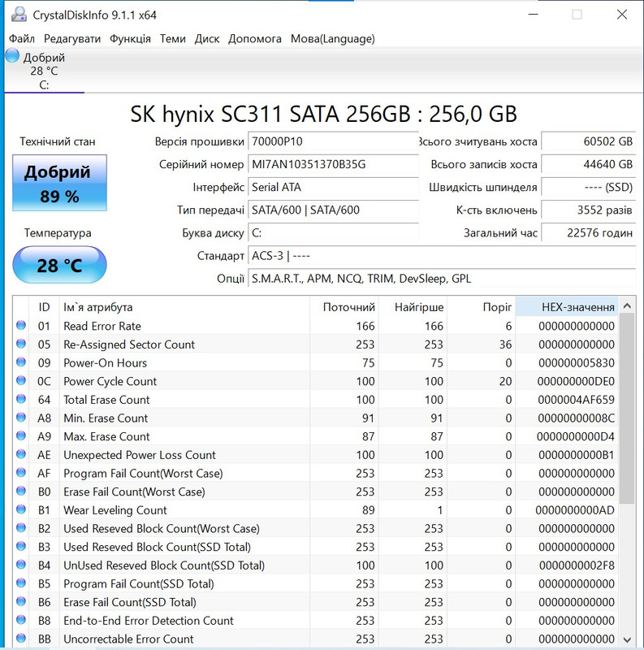Screen dimensions: 644x650
Task: Click the HEX-значення column header
Action: click(x=567, y=307)
